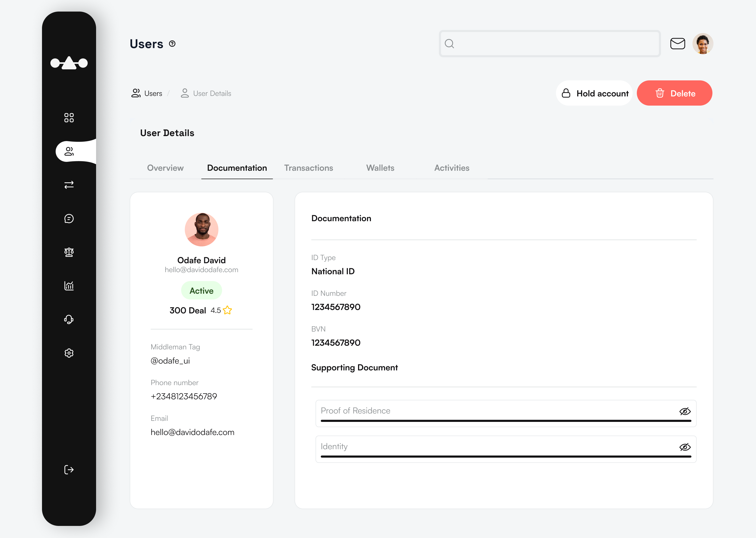Image resolution: width=756 pixels, height=538 pixels.
Task: Open the Activities tab
Action: click(452, 168)
